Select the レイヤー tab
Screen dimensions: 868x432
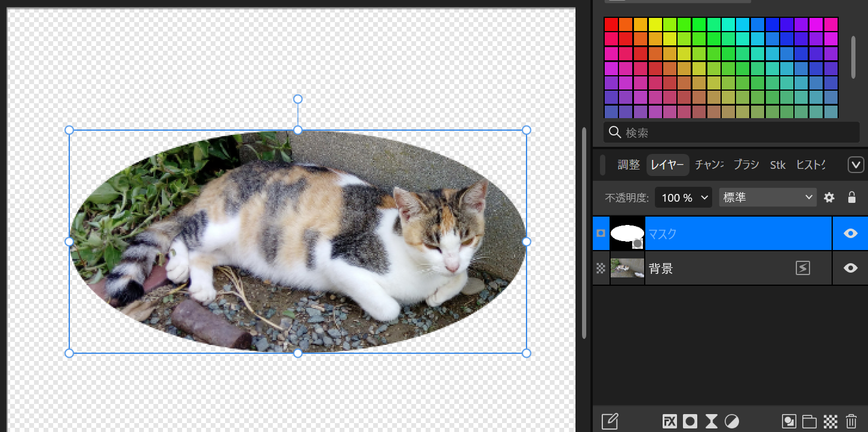coord(668,165)
